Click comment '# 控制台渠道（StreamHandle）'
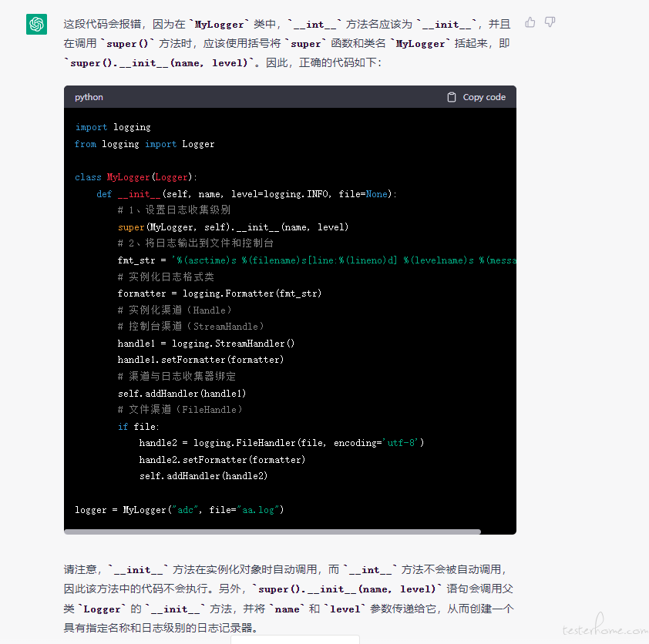The width and height of the screenshot is (649, 644). point(190,327)
